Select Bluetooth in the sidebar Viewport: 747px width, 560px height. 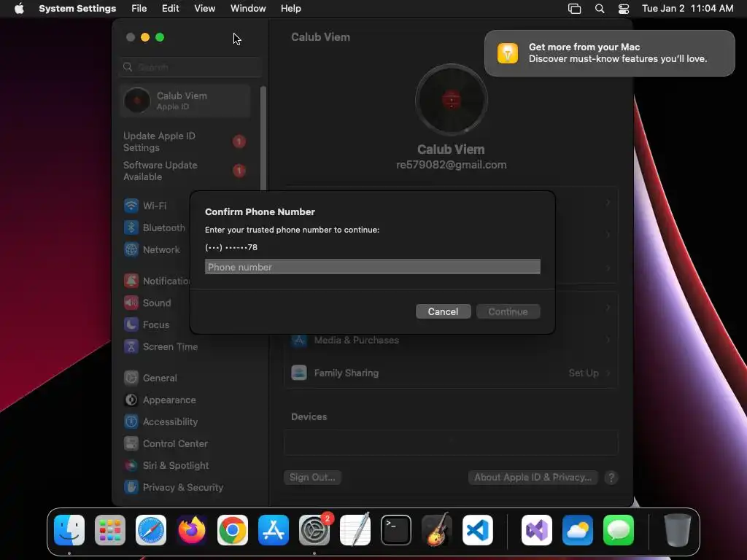(x=155, y=227)
